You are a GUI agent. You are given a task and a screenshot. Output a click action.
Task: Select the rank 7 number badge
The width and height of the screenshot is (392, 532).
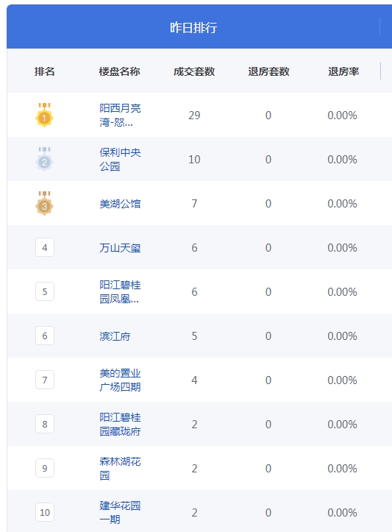tap(45, 380)
